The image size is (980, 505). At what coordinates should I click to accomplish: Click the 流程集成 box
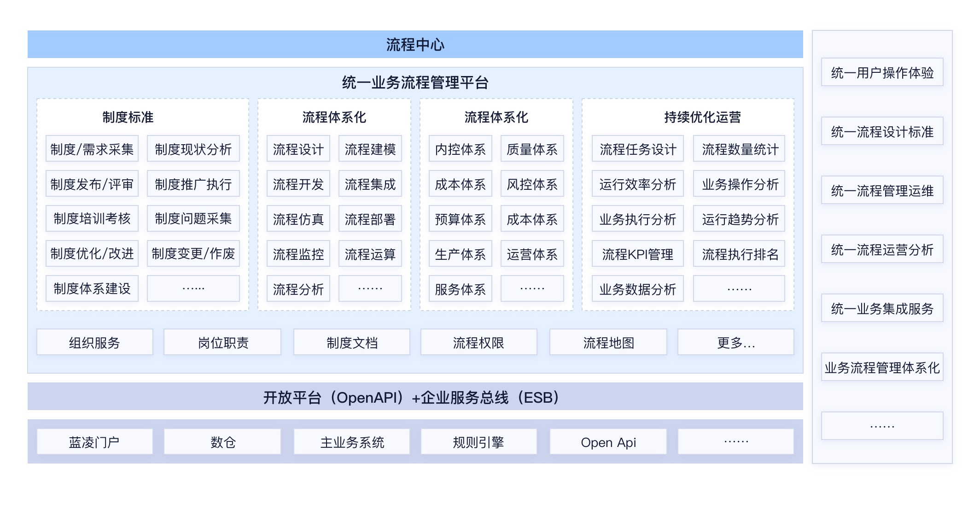pyautogui.click(x=370, y=184)
